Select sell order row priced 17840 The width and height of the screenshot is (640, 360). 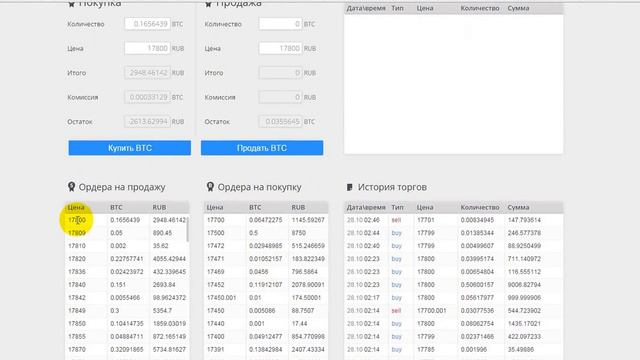coord(127,285)
